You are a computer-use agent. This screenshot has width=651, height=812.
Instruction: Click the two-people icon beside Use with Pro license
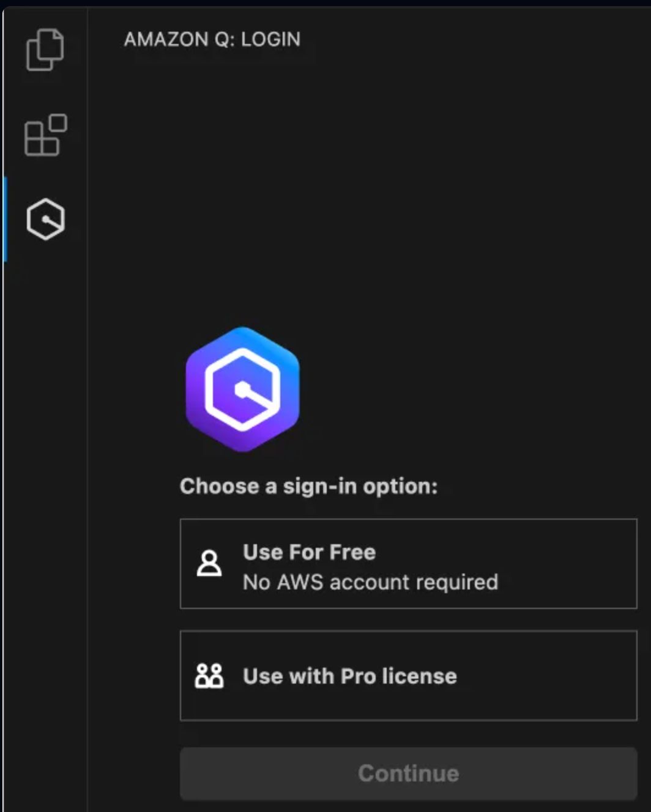coord(209,676)
